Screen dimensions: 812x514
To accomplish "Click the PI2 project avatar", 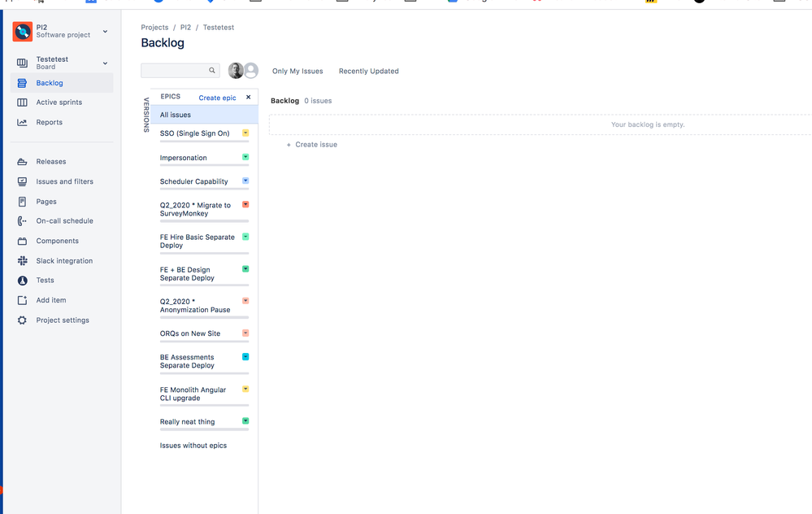I will coord(22,31).
